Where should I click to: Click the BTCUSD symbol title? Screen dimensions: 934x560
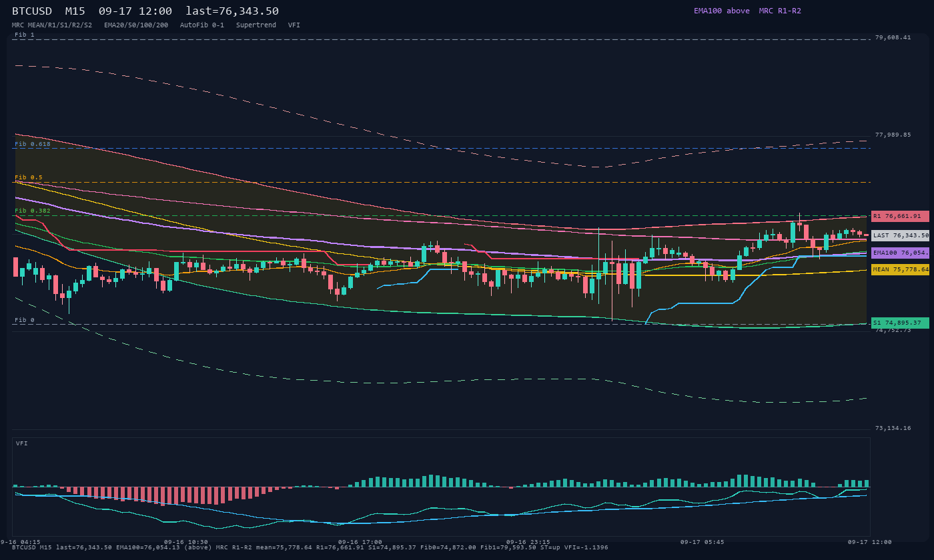[32, 11]
